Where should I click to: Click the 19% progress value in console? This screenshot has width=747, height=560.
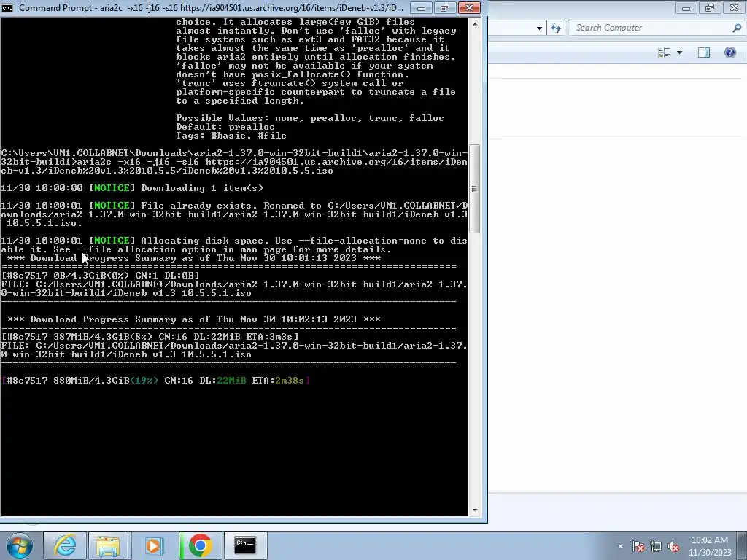[x=144, y=381]
